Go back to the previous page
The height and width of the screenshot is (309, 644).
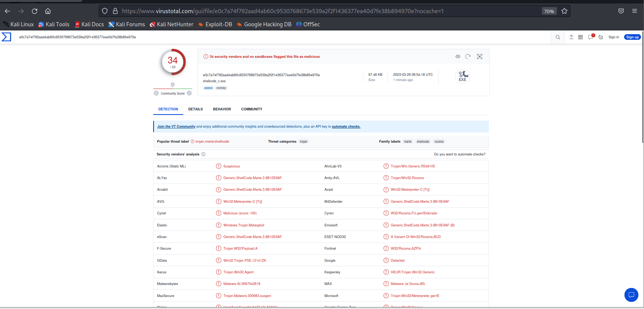coord(8,11)
